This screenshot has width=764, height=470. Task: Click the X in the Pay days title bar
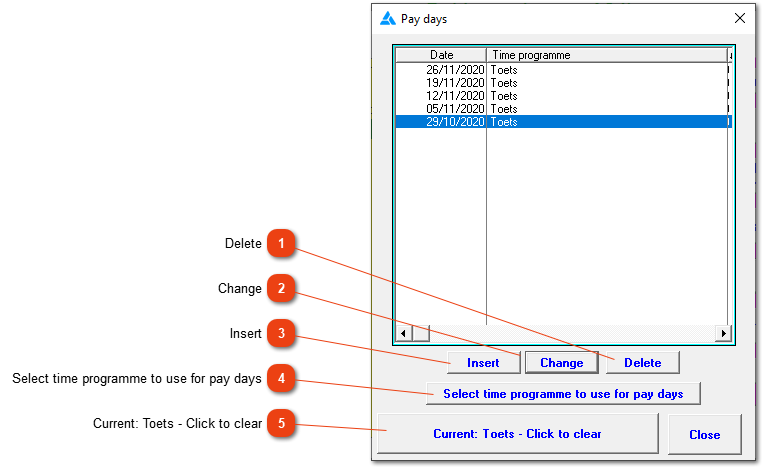[x=740, y=19]
